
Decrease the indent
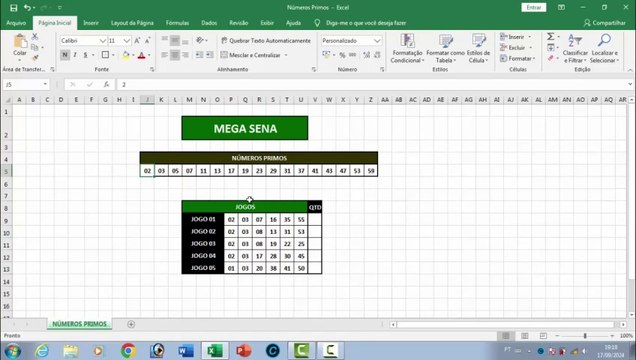click(200, 55)
